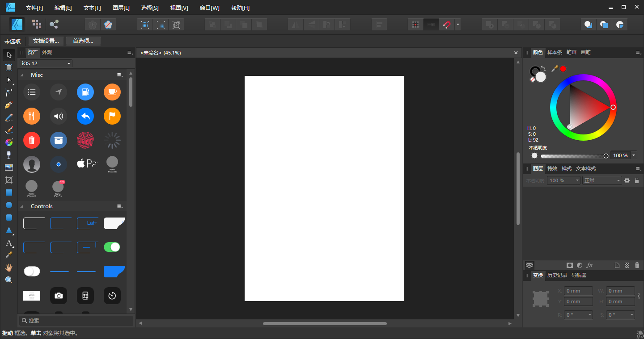Select the Rectangle shape tool

9,193
